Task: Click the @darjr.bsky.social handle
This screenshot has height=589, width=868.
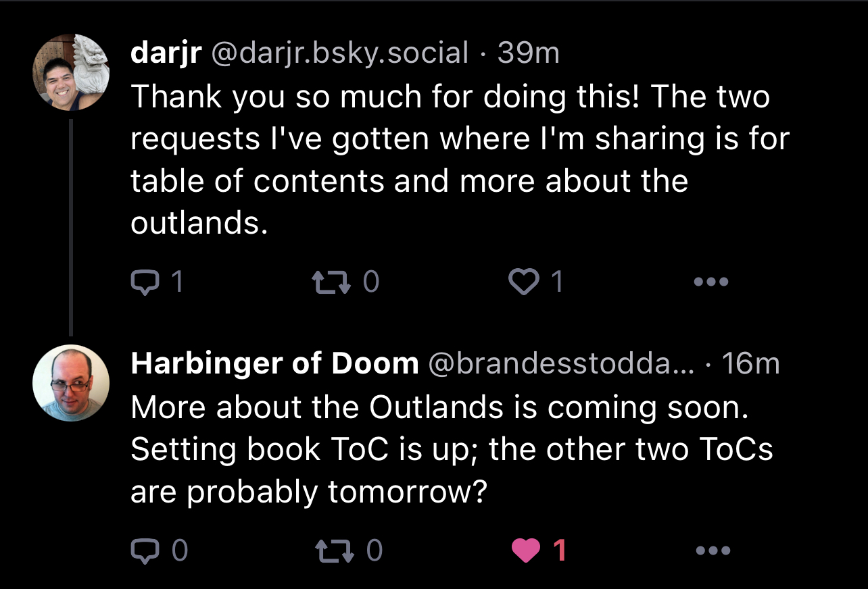Action: pos(340,53)
